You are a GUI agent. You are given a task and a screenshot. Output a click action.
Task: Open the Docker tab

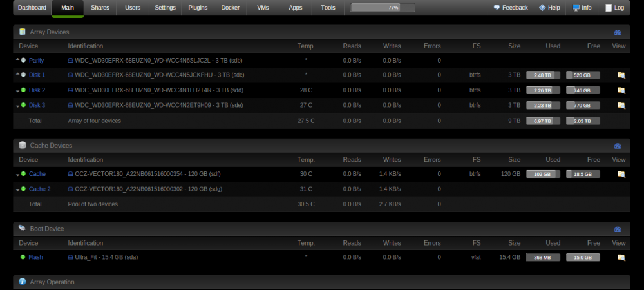231,8
